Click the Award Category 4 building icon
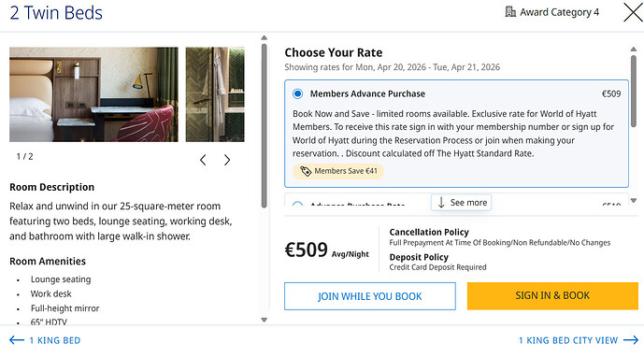Image resolution: width=644 pixels, height=357 pixels. [510, 12]
